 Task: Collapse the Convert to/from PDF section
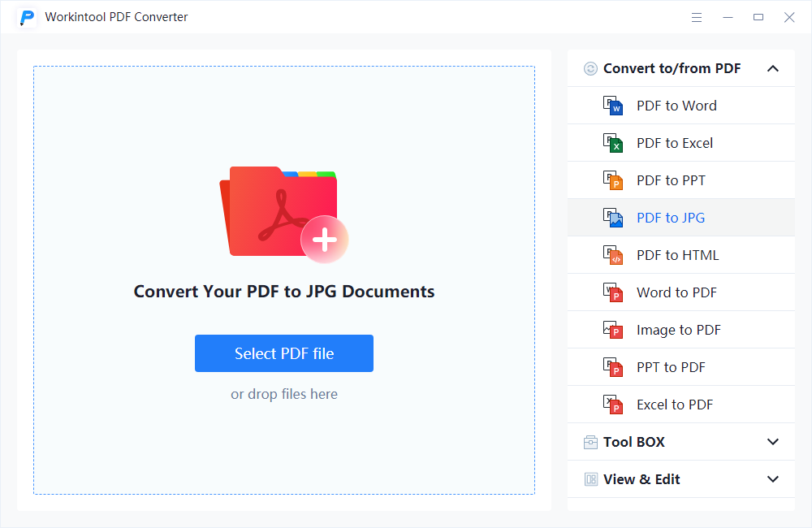click(x=773, y=68)
